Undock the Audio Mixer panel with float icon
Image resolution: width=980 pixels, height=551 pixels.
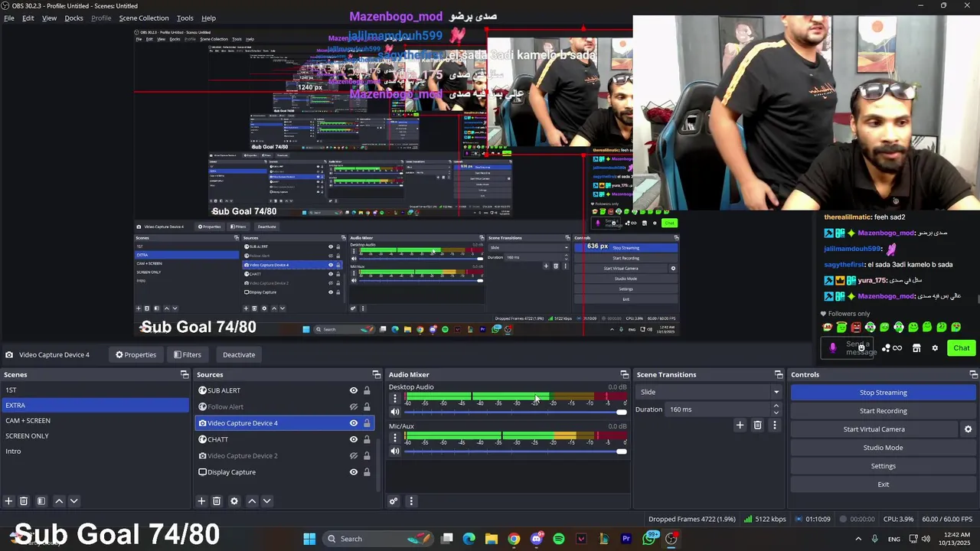pyautogui.click(x=624, y=374)
